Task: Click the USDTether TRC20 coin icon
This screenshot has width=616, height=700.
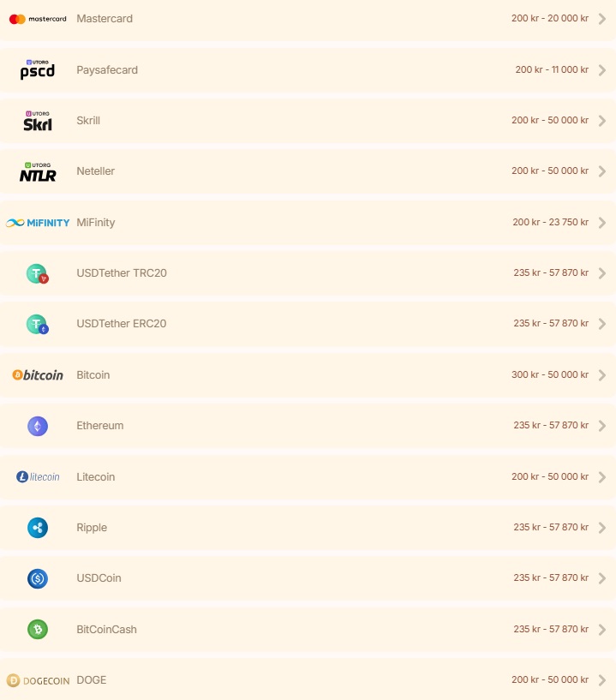Action: [37, 274]
